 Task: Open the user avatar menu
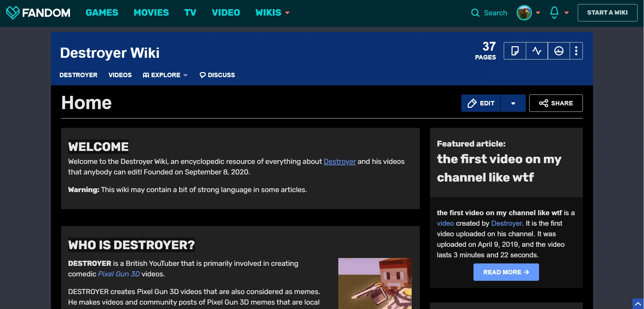524,13
